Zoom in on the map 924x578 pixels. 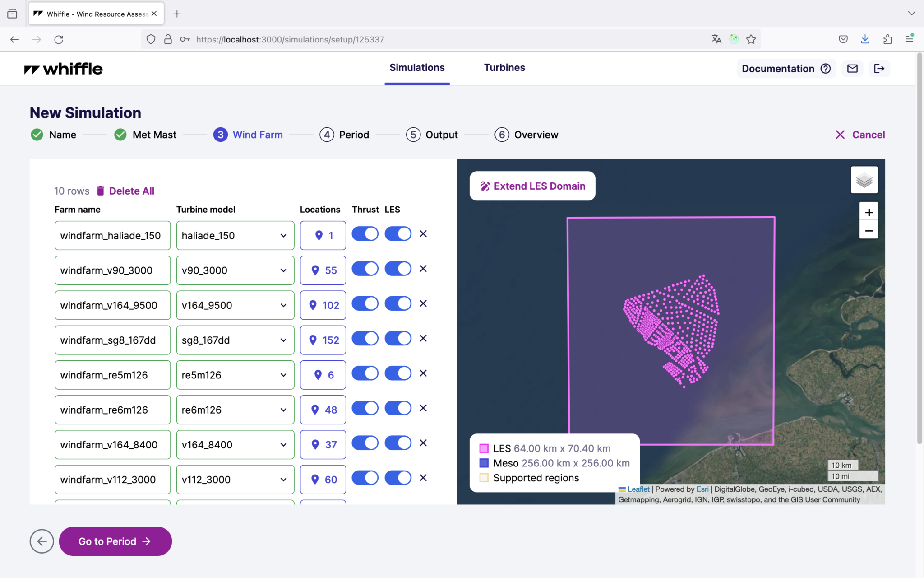(869, 212)
